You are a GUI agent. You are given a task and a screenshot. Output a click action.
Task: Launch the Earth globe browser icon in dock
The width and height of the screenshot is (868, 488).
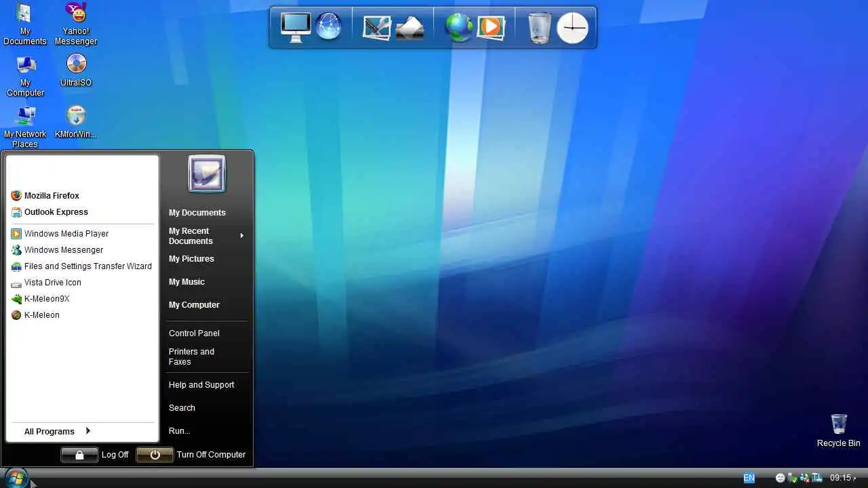(x=459, y=28)
